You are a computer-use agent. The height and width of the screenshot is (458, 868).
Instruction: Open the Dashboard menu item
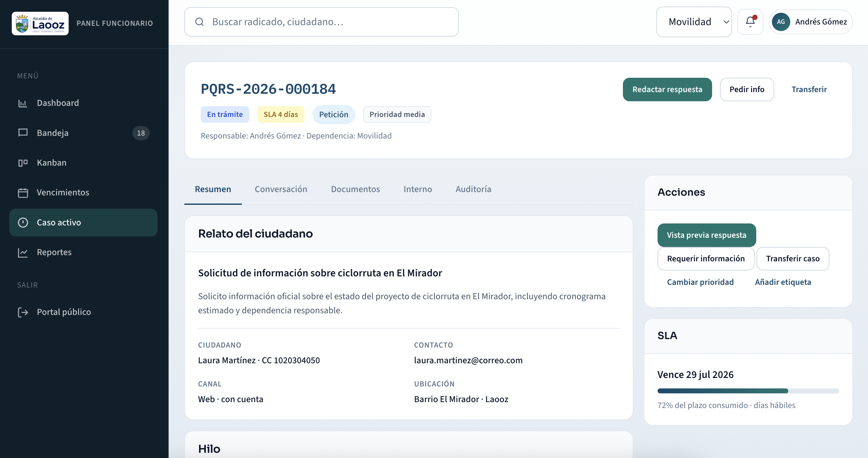[x=83, y=103]
